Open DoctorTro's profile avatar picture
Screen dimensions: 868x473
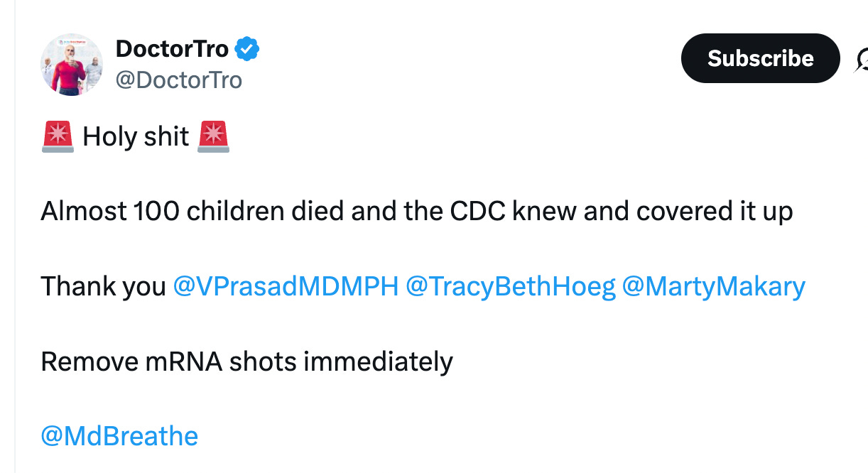coord(72,64)
